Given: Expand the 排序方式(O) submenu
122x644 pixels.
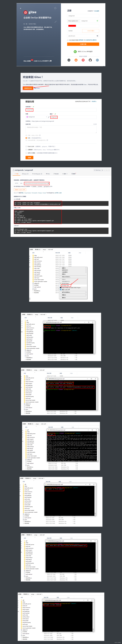Looking at the screenshot, I should click(73, 270).
